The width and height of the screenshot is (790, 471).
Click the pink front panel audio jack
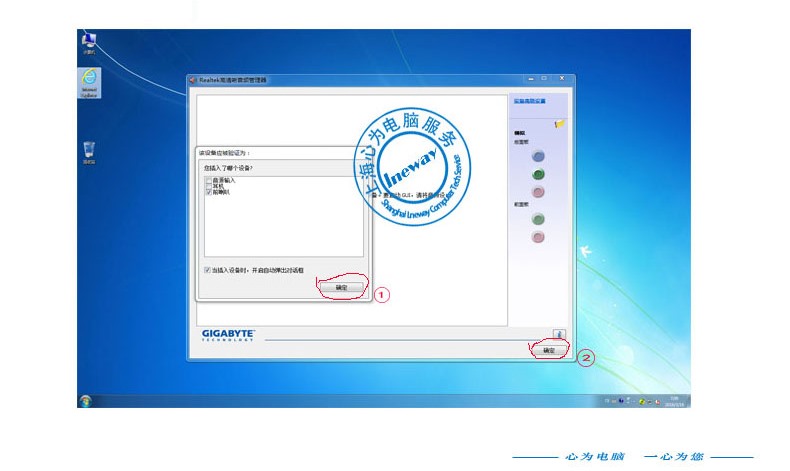537,237
